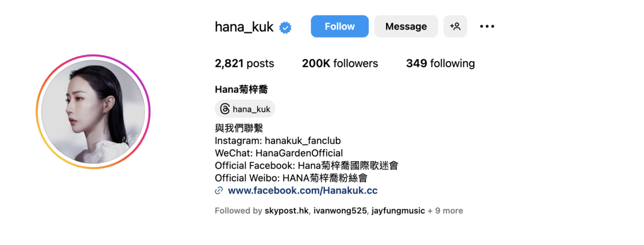
Task: Open the similar accounts add-person icon
Action: point(455,26)
